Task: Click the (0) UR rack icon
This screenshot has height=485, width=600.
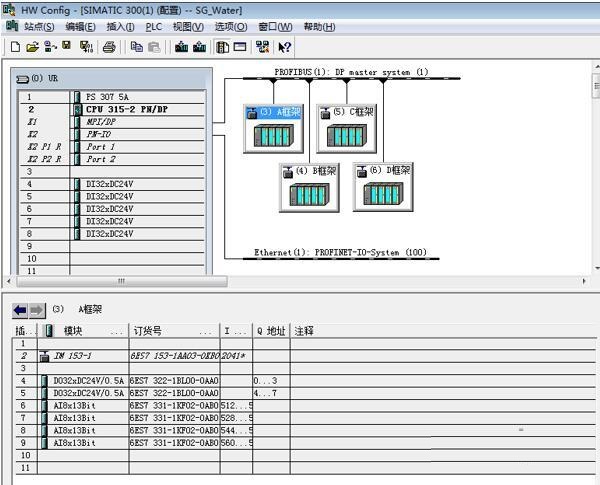Action: 23,79
